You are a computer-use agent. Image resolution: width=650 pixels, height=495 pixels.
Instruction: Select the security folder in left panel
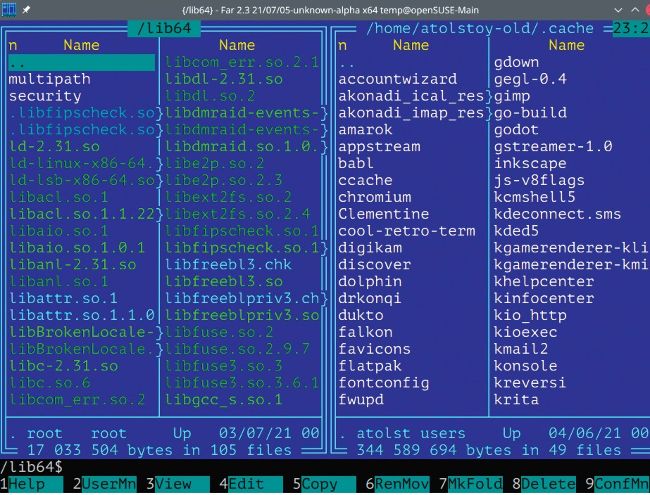[x=45, y=96]
